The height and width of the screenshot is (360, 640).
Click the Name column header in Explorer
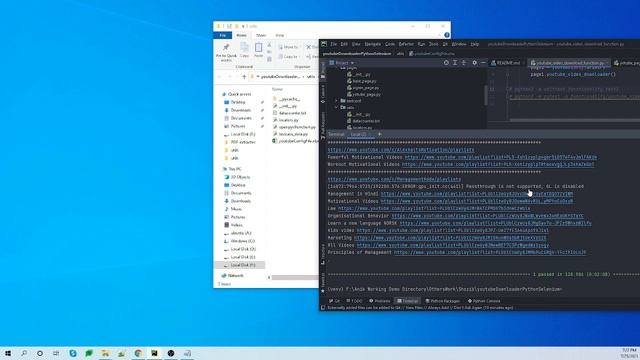click(x=278, y=89)
